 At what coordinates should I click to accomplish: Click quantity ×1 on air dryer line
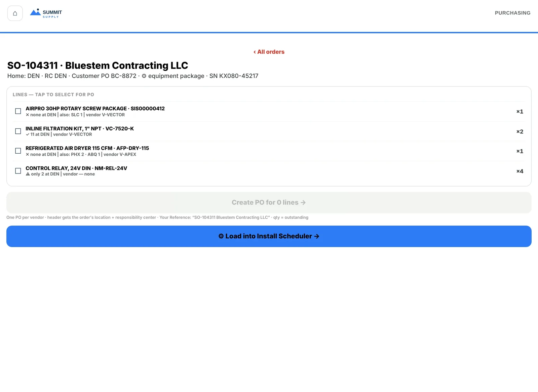pyautogui.click(x=520, y=151)
